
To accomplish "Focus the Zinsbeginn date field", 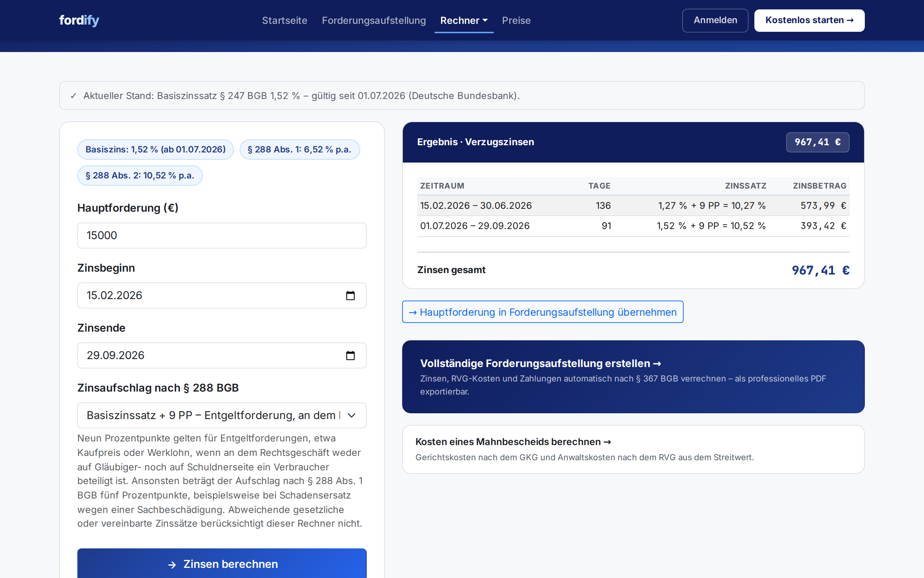I will [222, 296].
